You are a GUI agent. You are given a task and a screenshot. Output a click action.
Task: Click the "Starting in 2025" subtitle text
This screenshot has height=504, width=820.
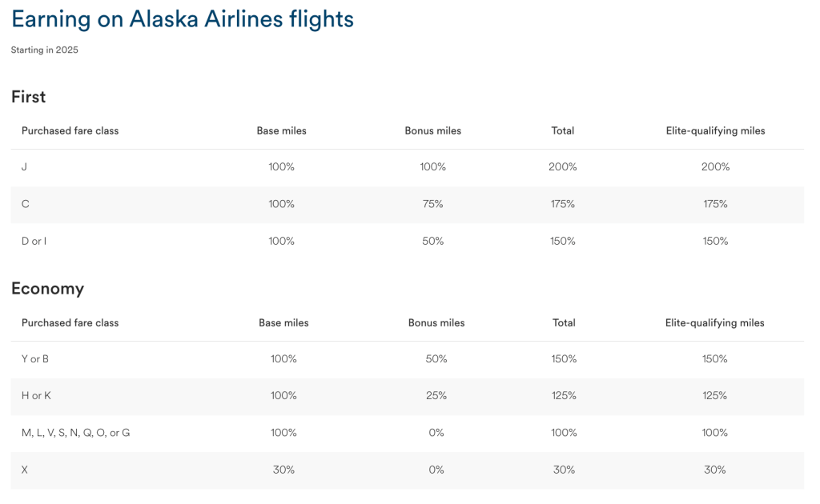point(45,50)
